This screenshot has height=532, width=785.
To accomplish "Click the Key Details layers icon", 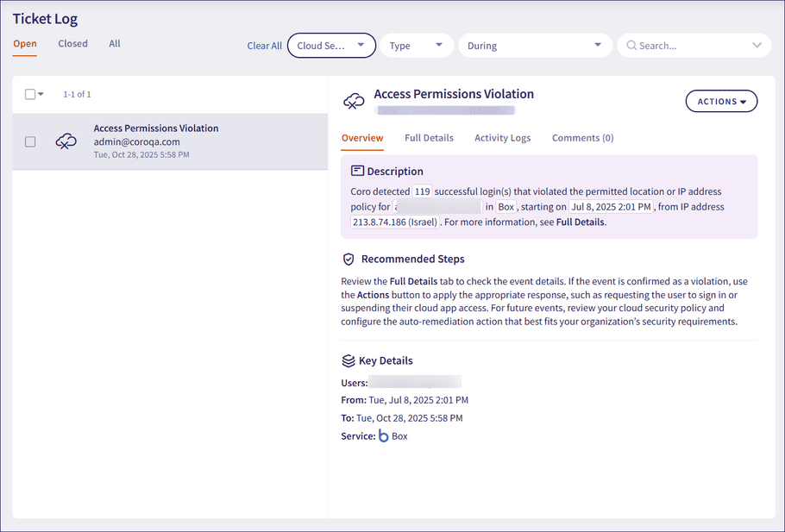I will click(349, 360).
